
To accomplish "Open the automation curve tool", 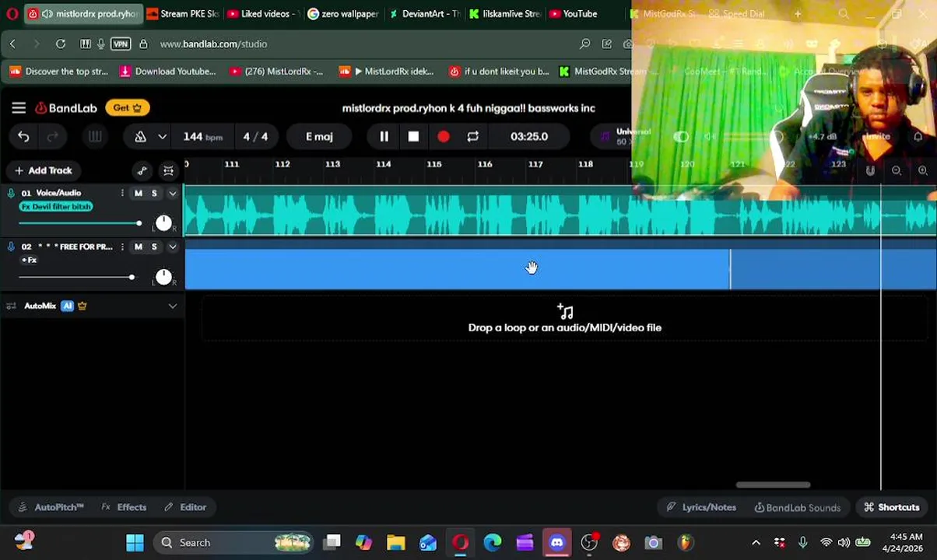I will click(142, 171).
